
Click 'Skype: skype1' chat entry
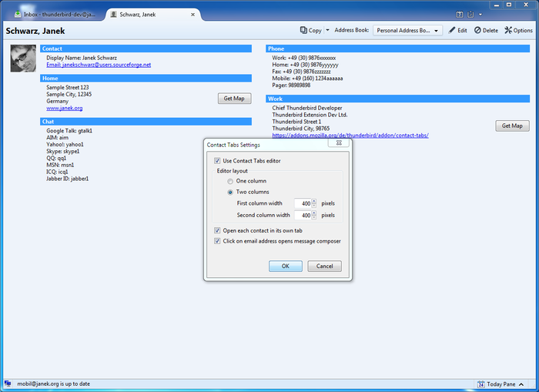pyautogui.click(x=63, y=151)
